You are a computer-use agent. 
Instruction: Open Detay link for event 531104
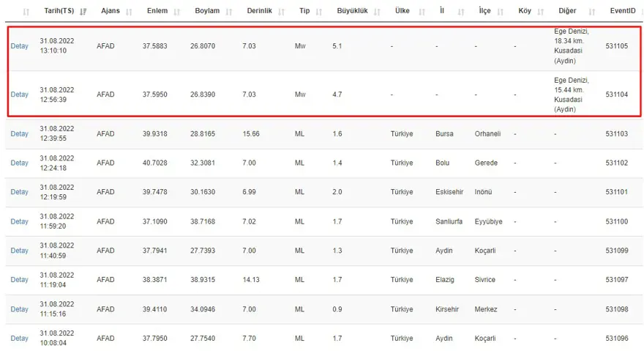(19, 95)
